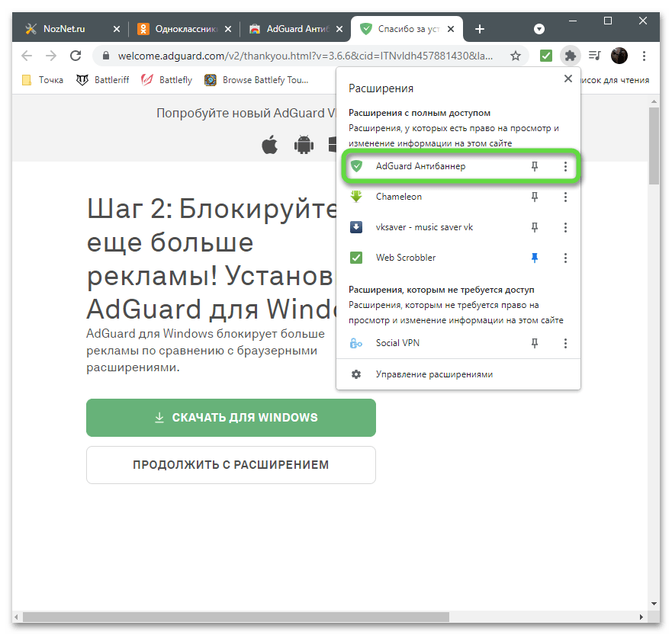Click the scroll down arrow

(x=654, y=604)
